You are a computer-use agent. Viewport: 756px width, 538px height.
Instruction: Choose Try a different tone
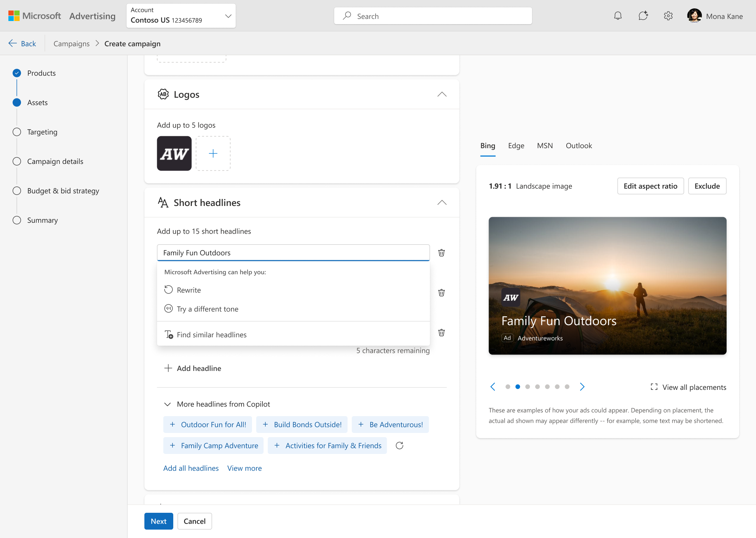293,309
